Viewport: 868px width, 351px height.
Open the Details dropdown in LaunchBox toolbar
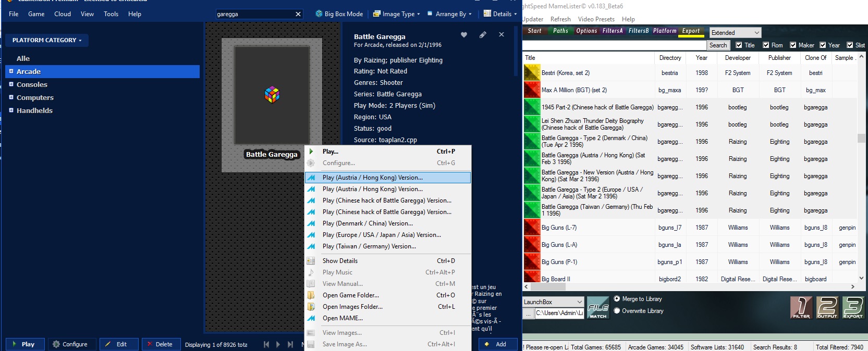[500, 14]
